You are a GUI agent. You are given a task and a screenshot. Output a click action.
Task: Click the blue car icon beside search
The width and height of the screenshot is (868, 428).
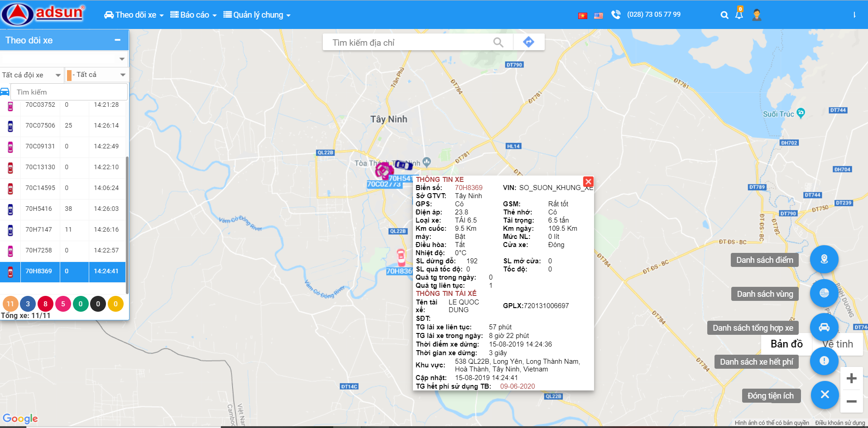point(5,92)
